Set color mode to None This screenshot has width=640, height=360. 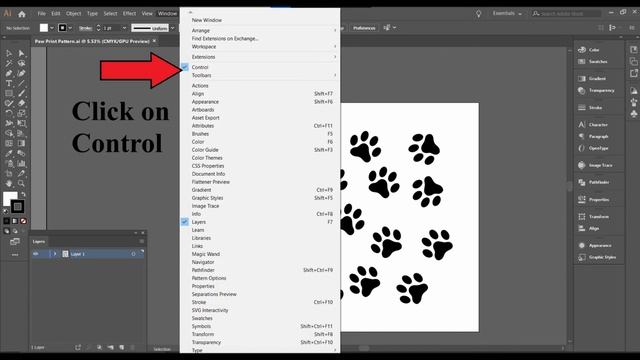(23, 221)
